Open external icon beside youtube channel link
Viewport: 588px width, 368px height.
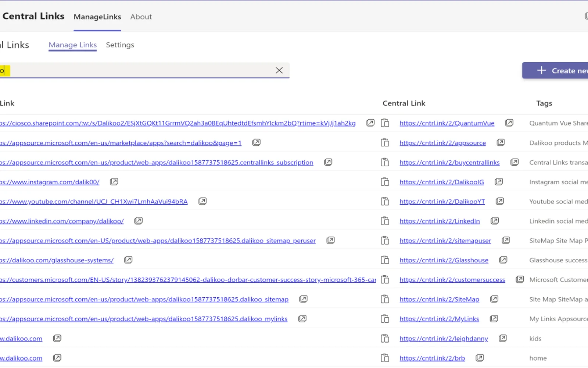coord(202,201)
